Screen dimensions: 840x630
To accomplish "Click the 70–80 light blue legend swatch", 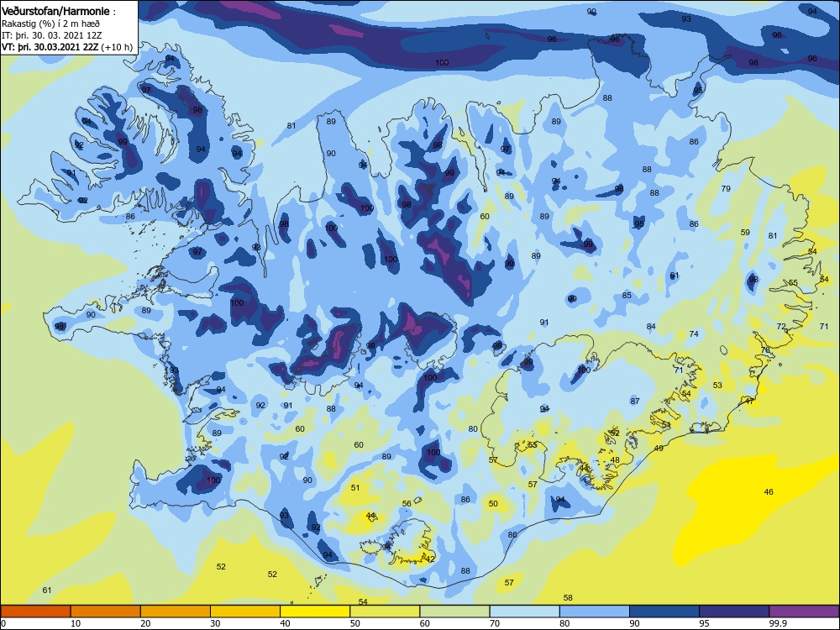I will click(x=525, y=612).
